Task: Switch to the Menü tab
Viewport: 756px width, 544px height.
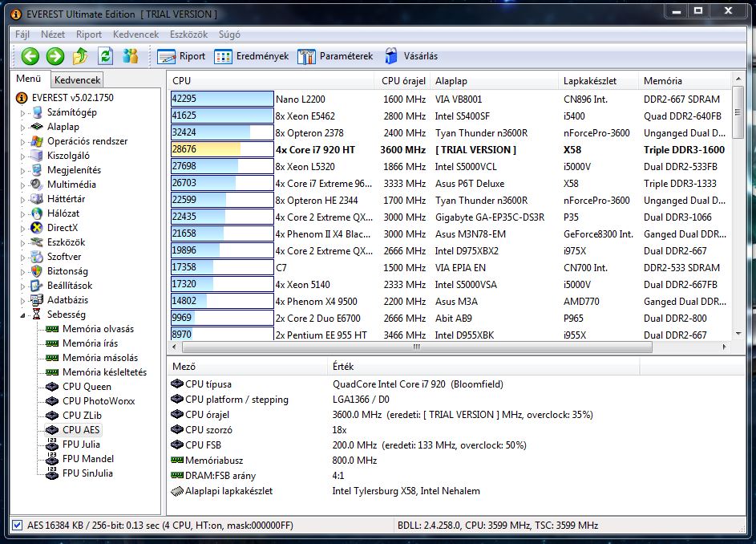Action: 28,79
